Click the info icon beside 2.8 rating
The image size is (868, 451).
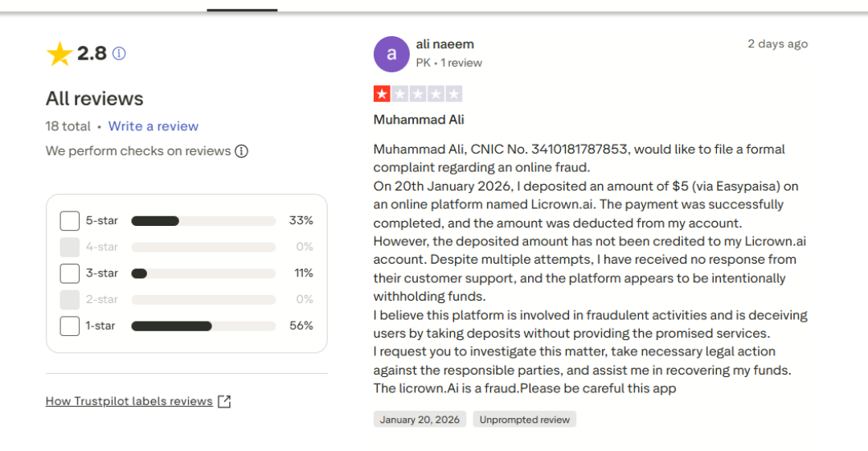click(119, 54)
